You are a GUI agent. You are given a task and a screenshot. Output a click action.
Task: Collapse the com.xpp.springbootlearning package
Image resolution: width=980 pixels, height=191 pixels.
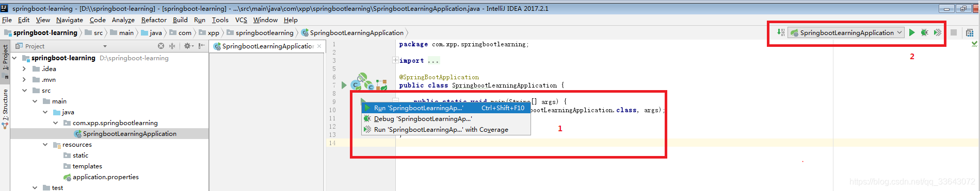point(55,123)
